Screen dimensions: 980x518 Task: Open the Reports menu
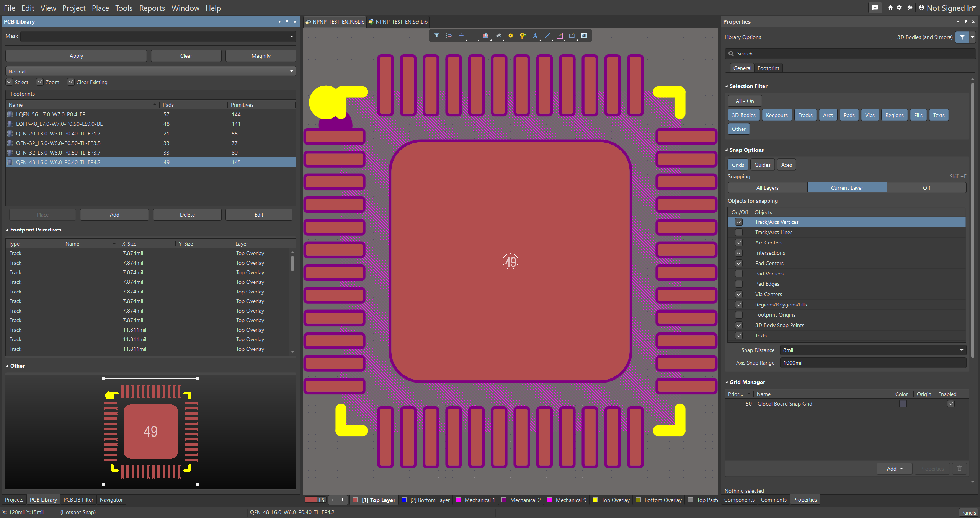pyautogui.click(x=152, y=8)
